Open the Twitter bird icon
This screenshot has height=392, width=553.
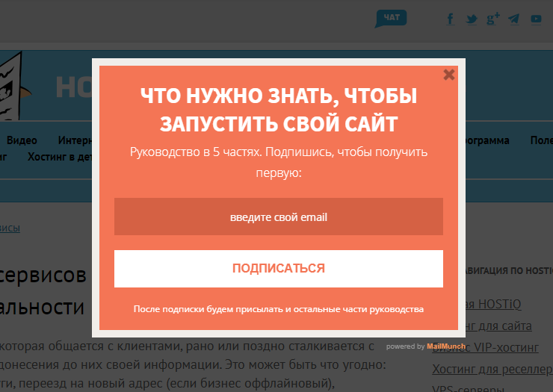472,19
